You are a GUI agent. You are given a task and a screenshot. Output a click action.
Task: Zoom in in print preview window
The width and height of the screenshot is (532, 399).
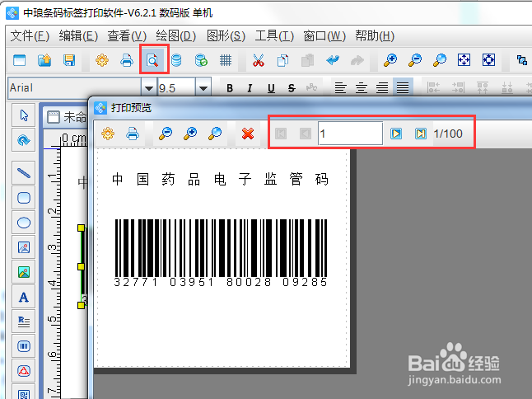190,134
